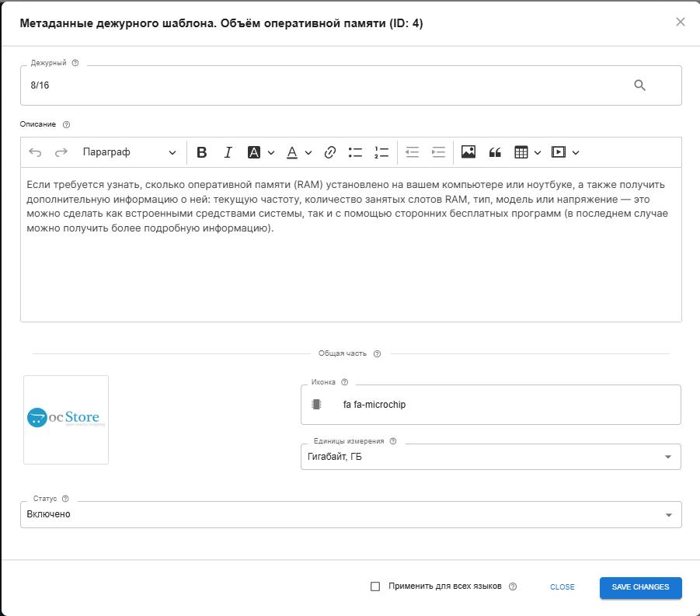Click SAVE CHANGES button
Image resolution: width=700 pixels, height=616 pixels.
coord(640,588)
